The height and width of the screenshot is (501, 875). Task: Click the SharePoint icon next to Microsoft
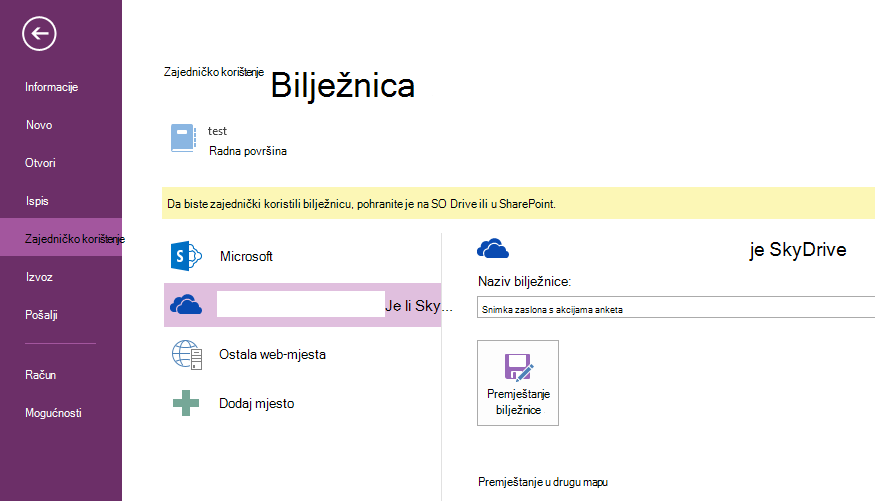point(186,256)
